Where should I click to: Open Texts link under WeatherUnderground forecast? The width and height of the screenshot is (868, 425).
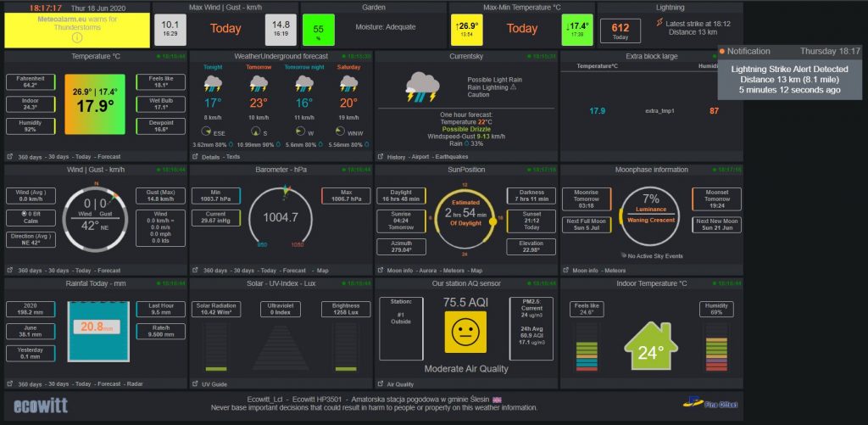coord(233,157)
